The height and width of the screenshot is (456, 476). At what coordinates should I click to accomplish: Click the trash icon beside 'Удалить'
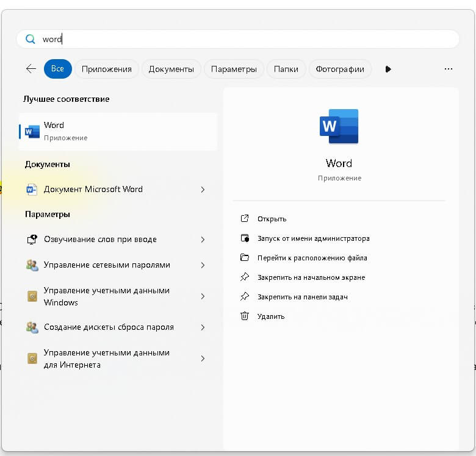245,316
